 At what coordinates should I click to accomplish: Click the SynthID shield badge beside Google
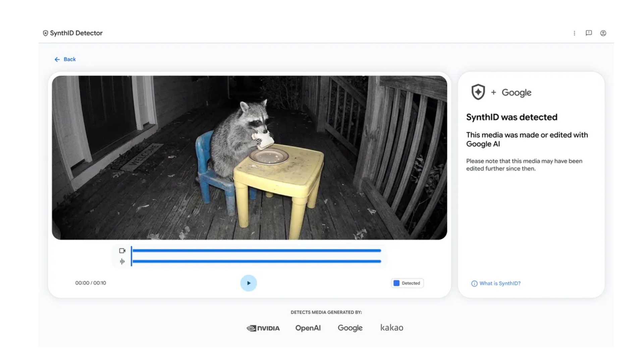coord(478,92)
